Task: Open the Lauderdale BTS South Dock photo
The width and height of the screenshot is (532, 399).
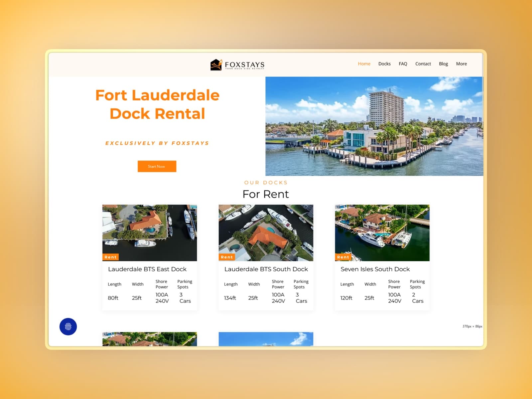Action: coord(266,233)
